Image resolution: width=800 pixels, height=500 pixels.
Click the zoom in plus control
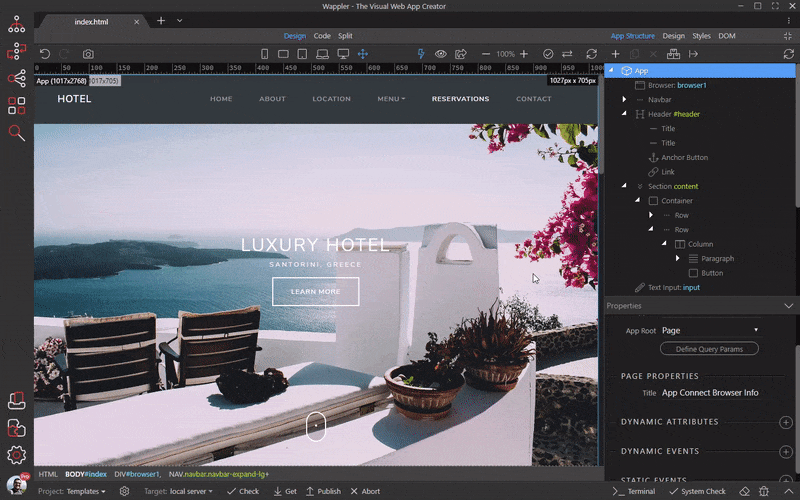(x=523, y=54)
